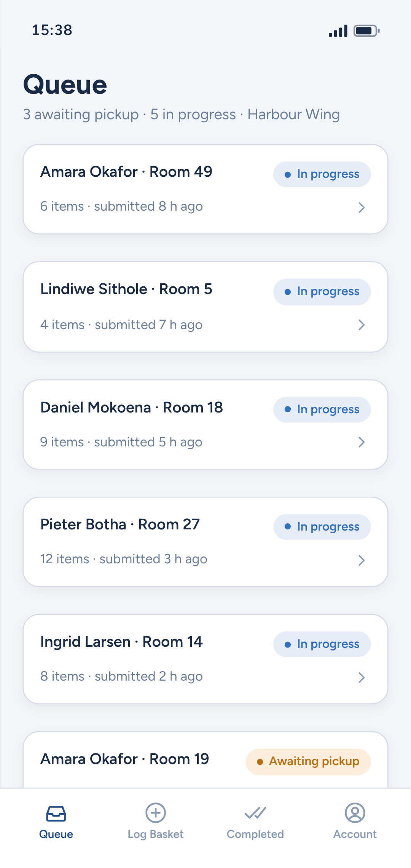Check the battery status icon

366,31
